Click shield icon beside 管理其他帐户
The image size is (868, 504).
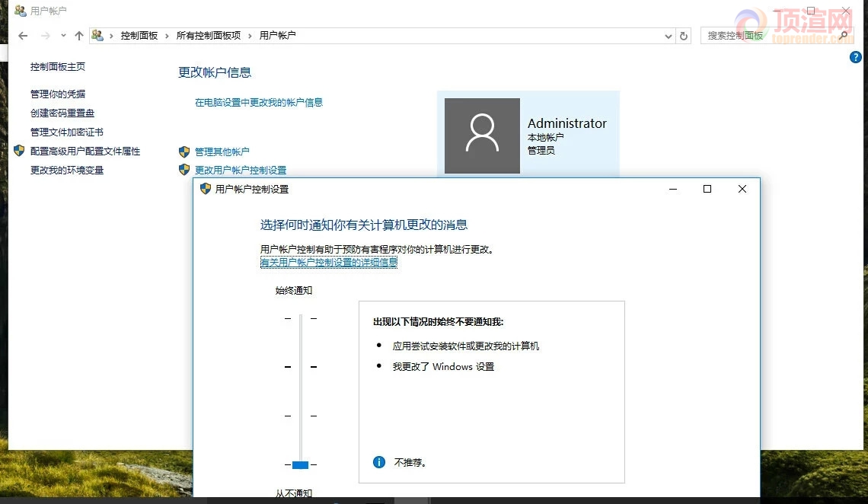click(184, 152)
